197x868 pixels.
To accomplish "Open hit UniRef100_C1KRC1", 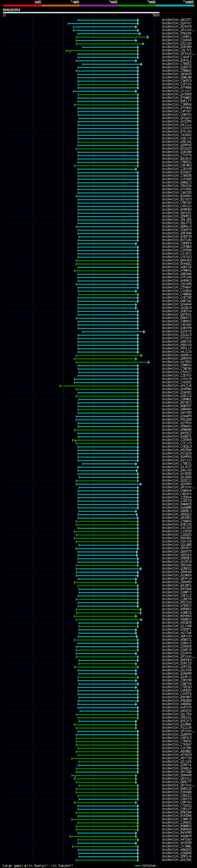I will (177, 37).
